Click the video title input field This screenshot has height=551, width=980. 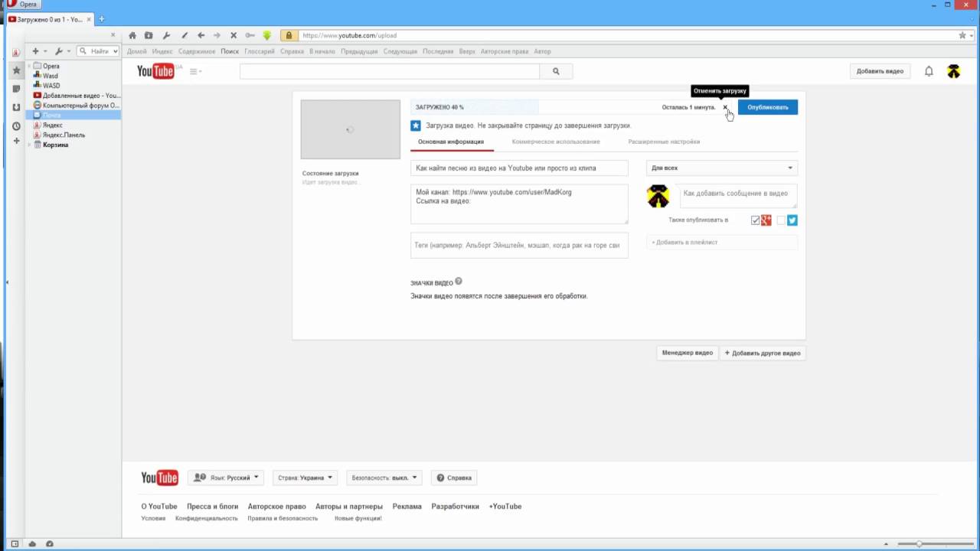coord(519,168)
